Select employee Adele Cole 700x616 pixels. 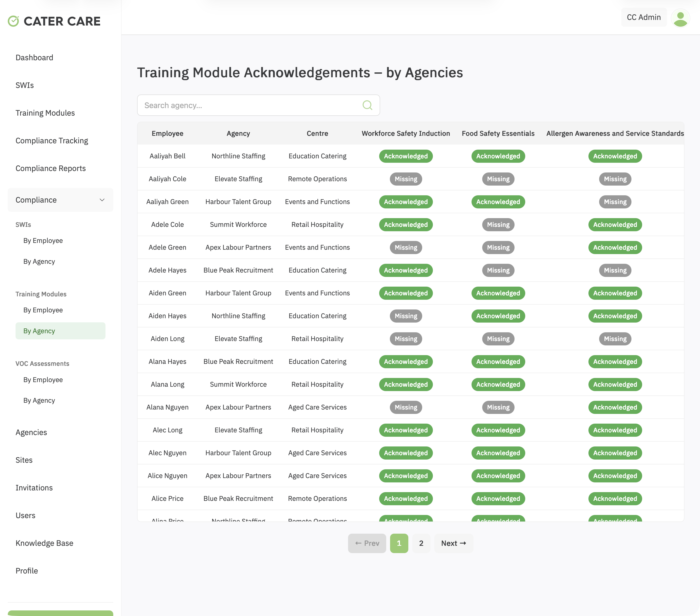point(167,224)
